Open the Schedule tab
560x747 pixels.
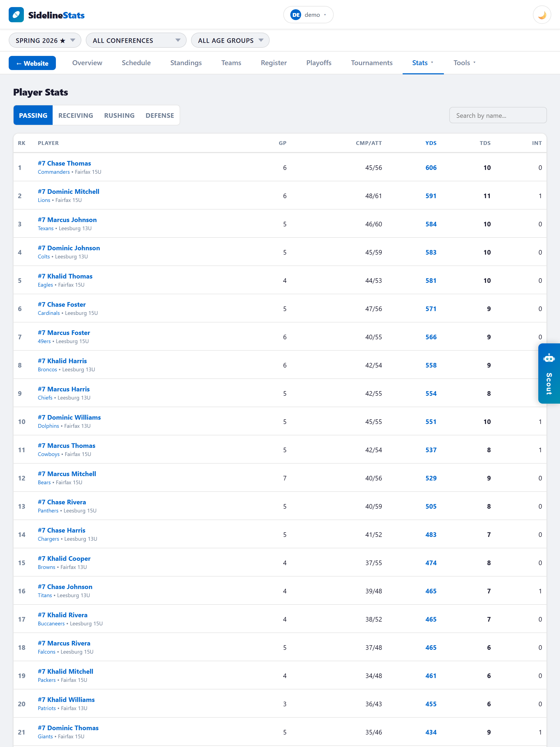(x=136, y=63)
